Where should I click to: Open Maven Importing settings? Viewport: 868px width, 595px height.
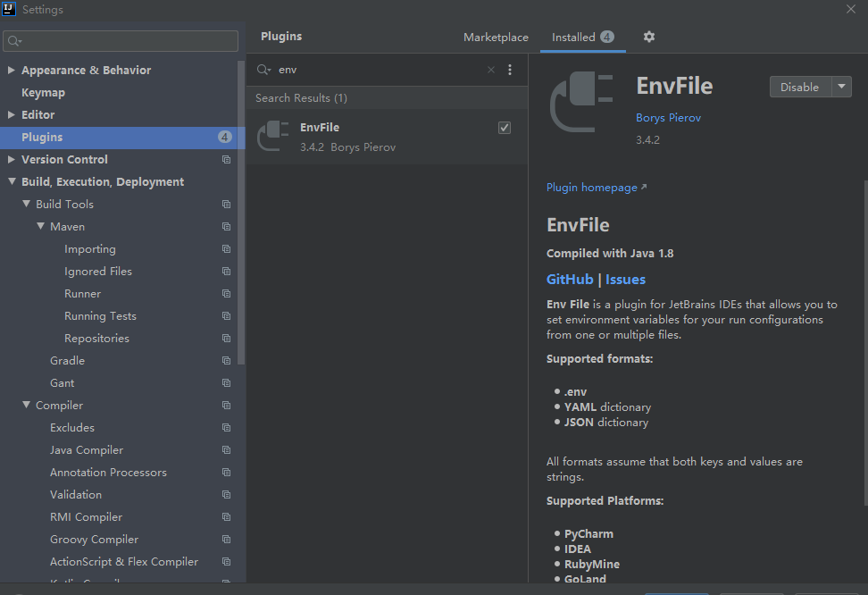89,249
